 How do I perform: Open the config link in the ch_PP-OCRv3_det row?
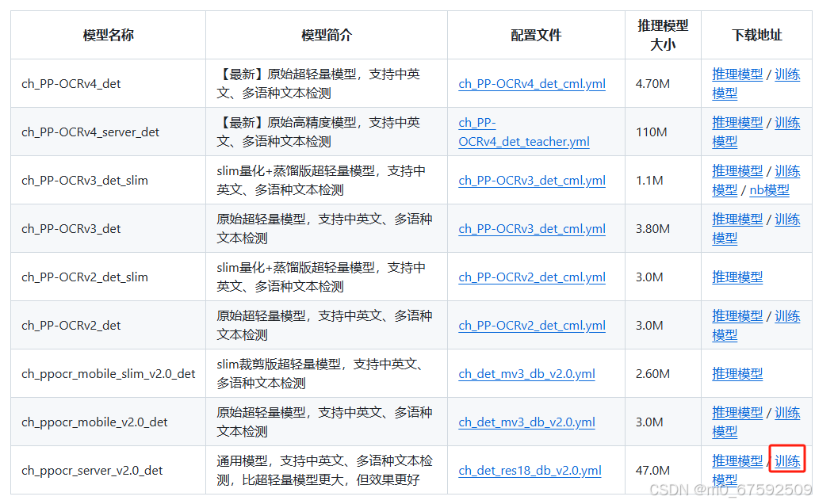532,228
